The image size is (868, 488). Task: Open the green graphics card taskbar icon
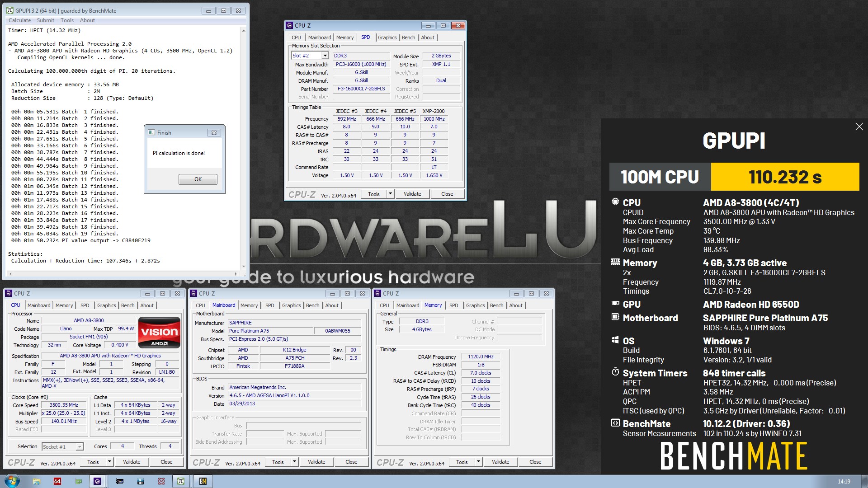(x=78, y=481)
